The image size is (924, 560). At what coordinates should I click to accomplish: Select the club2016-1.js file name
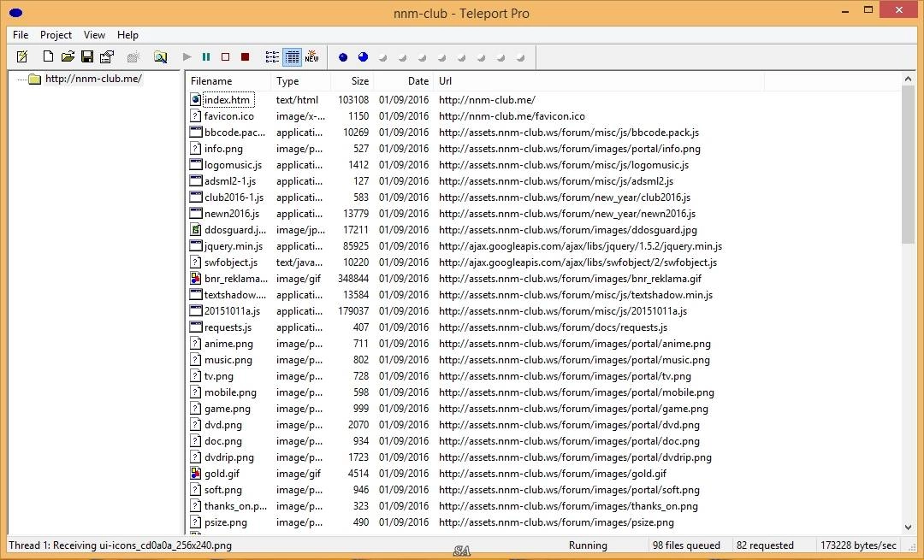pos(234,197)
